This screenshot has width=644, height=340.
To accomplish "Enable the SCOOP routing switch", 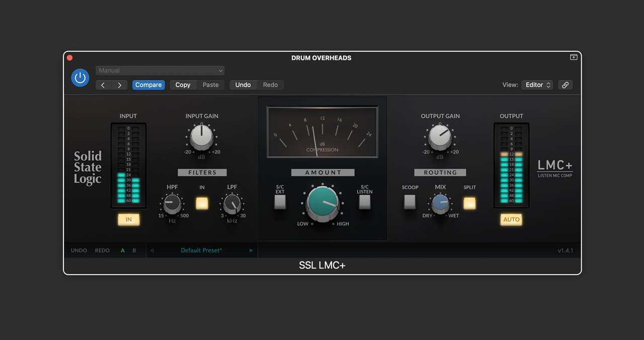I will point(410,201).
